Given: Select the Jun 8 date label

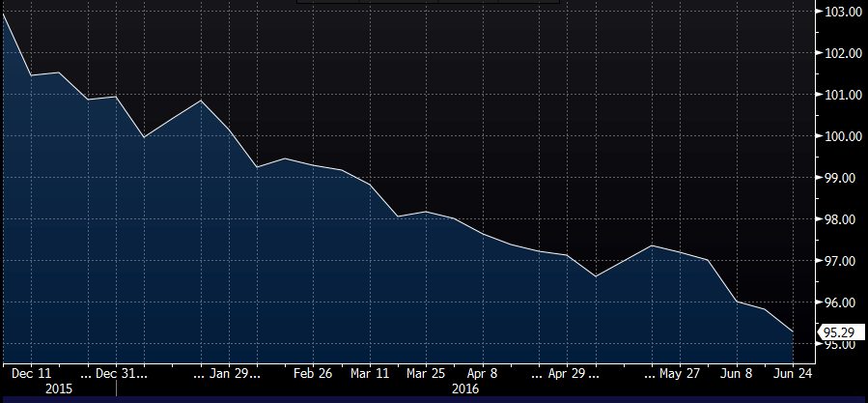Looking at the screenshot, I should (x=737, y=371).
